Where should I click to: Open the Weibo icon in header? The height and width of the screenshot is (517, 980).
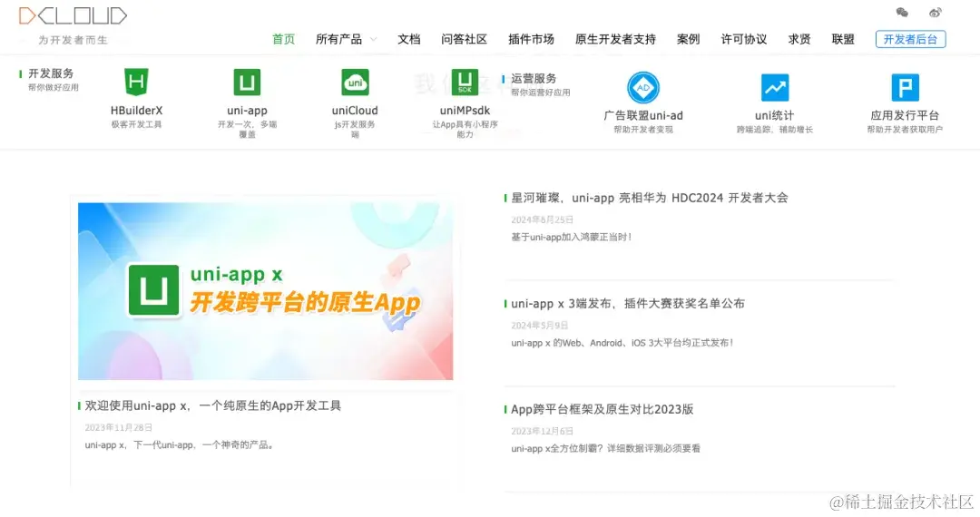coord(935,12)
